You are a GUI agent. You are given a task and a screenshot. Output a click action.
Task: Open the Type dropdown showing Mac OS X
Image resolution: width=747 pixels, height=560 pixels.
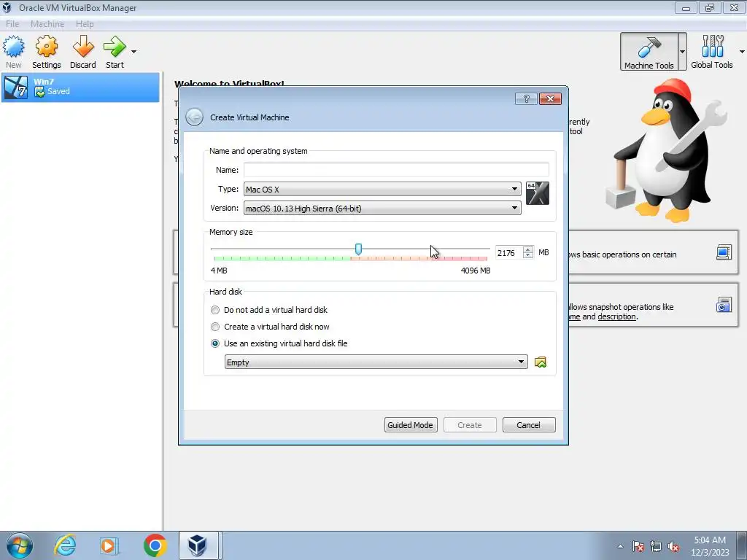pyautogui.click(x=382, y=189)
